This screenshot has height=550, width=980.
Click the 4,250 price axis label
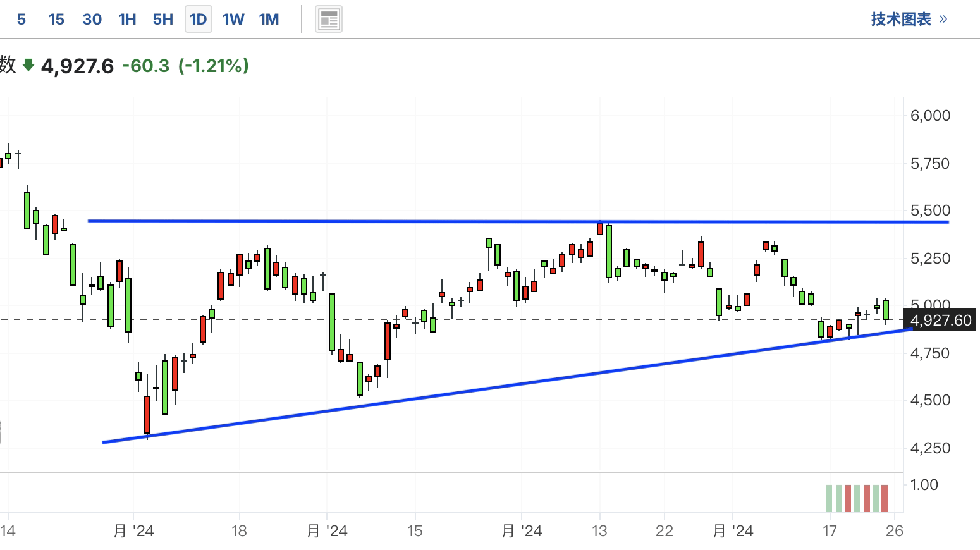pos(930,448)
